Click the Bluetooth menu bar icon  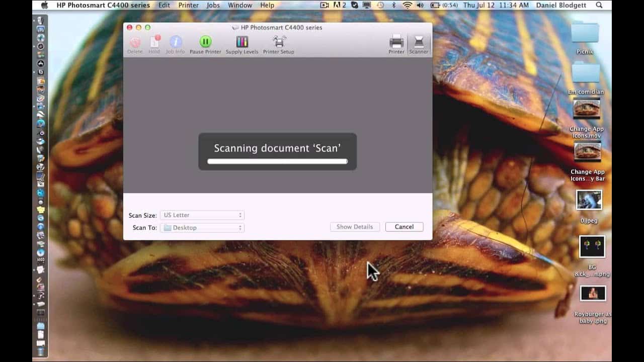[394, 5]
